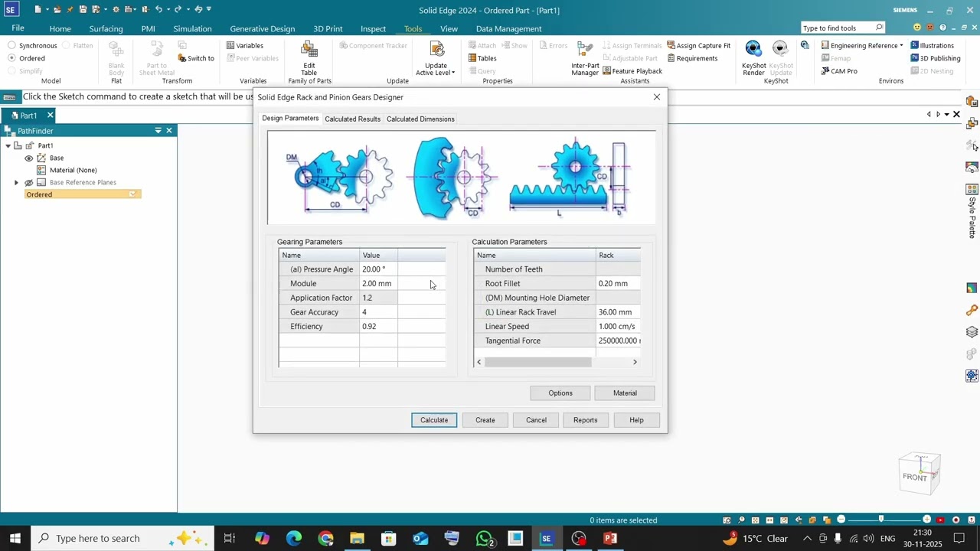Open File Explorer from the taskbar
Screen dimensions: 980x551
pos(357,538)
